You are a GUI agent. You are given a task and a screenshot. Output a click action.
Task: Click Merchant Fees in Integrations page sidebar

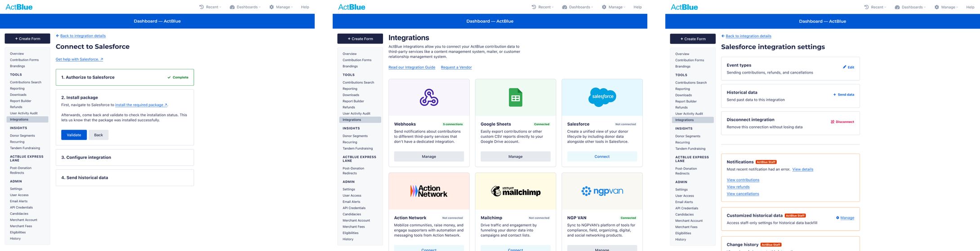tap(354, 227)
